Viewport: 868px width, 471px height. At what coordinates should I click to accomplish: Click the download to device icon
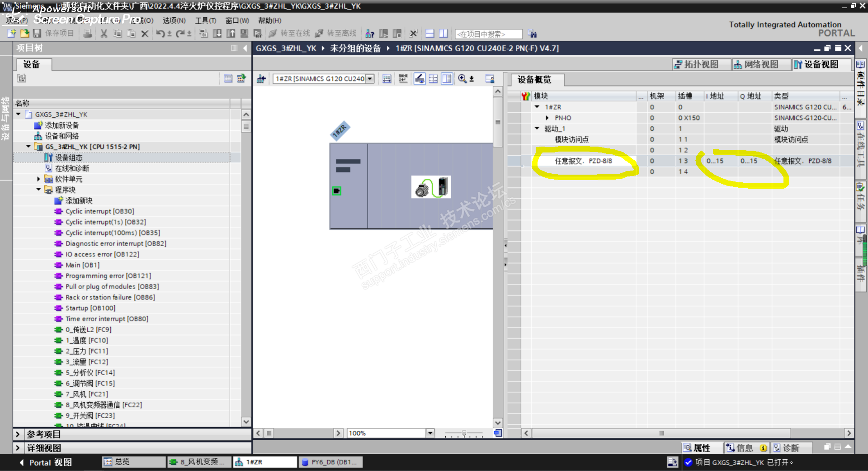[x=217, y=33]
